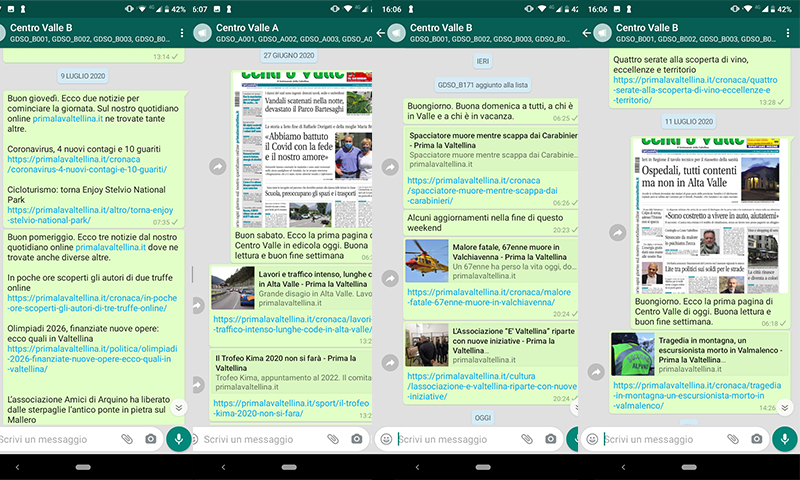
Task: Open the Spacciatore muore preview card
Action: [x=492, y=149]
